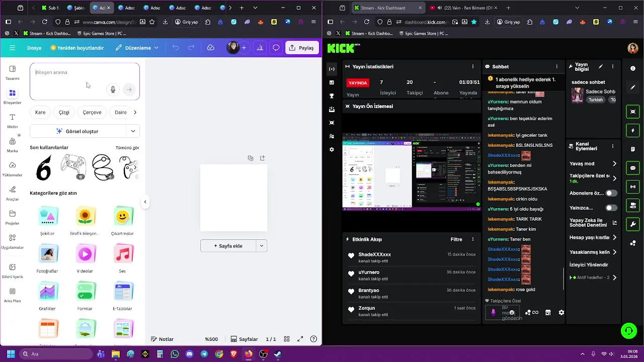Open Projeler panel in Canva sidebar
Image resolution: width=644 pixels, height=362 pixels.
(13, 217)
